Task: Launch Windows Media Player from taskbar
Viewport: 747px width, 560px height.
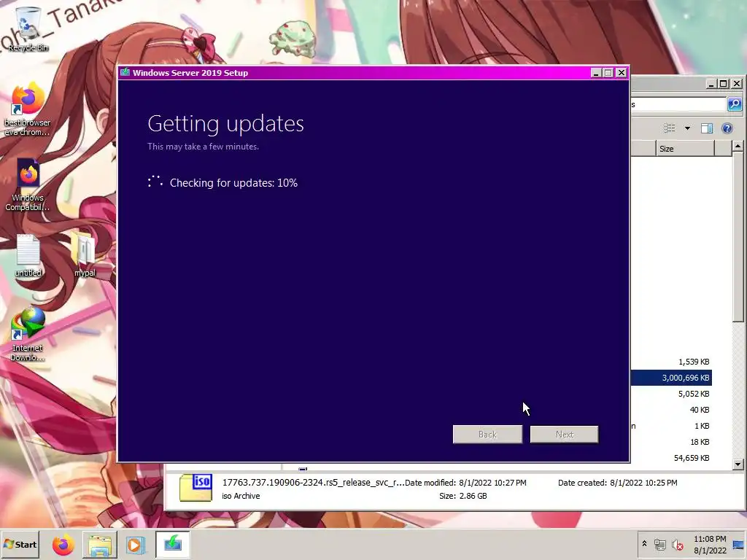Action: [135, 545]
